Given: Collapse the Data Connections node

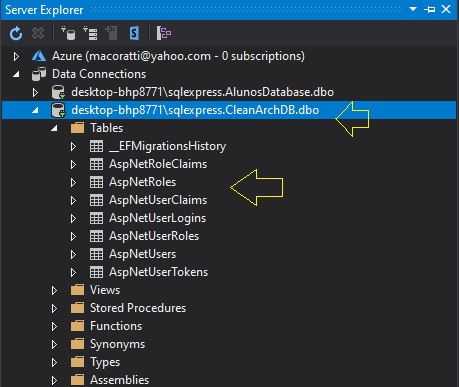Looking at the screenshot, I should pyautogui.click(x=16, y=74).
